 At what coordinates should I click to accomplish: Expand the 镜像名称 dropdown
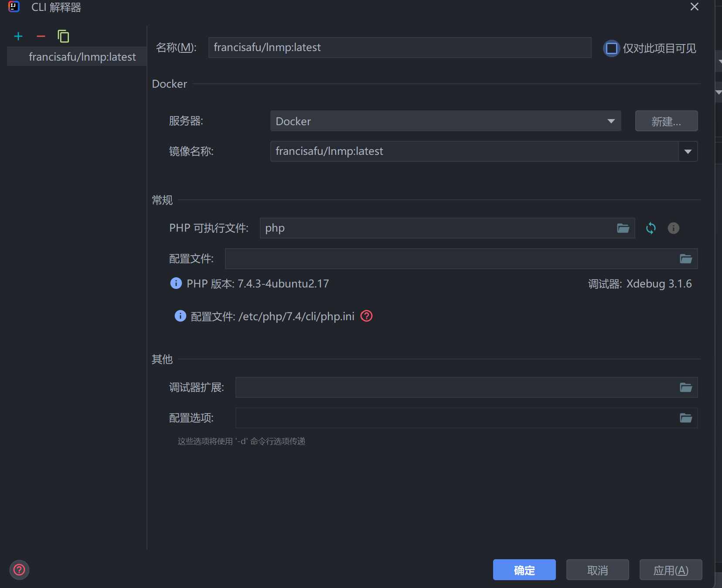tap(688, 151)
